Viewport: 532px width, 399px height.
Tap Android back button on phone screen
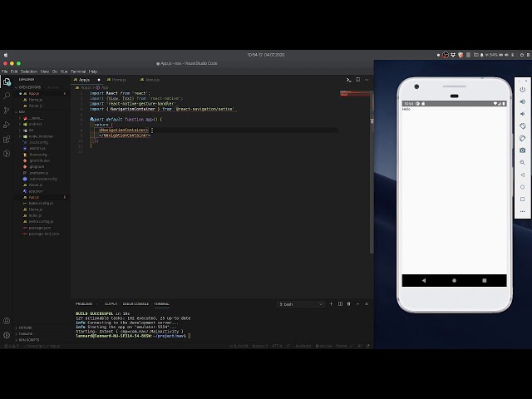[424, 281]
